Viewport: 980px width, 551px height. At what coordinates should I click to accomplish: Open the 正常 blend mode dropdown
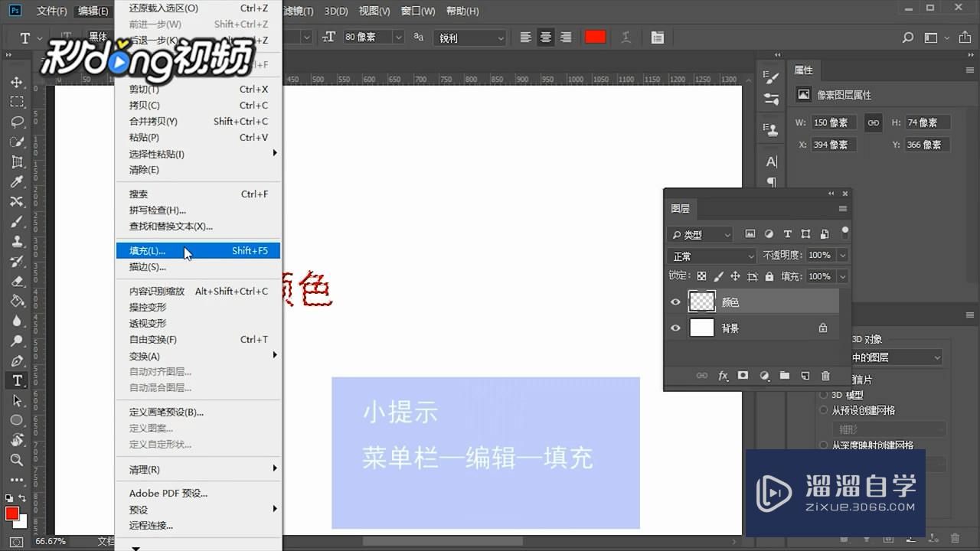point(713,256)
